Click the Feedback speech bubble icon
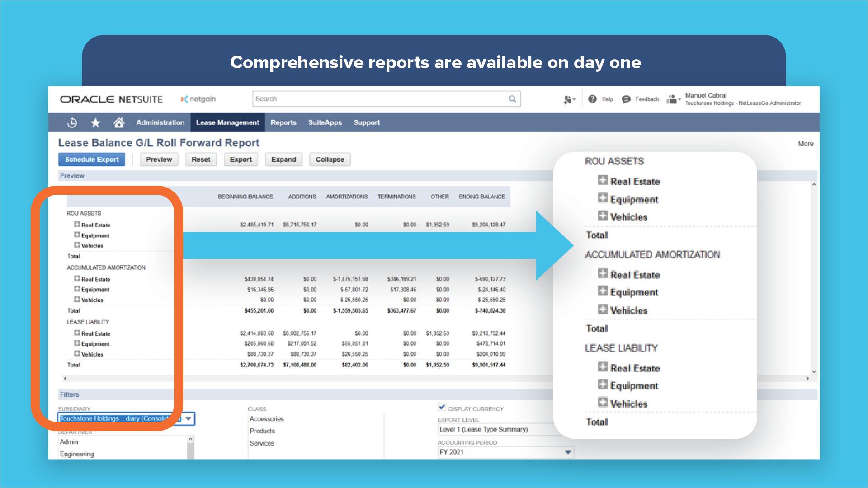 pos(626,99)
